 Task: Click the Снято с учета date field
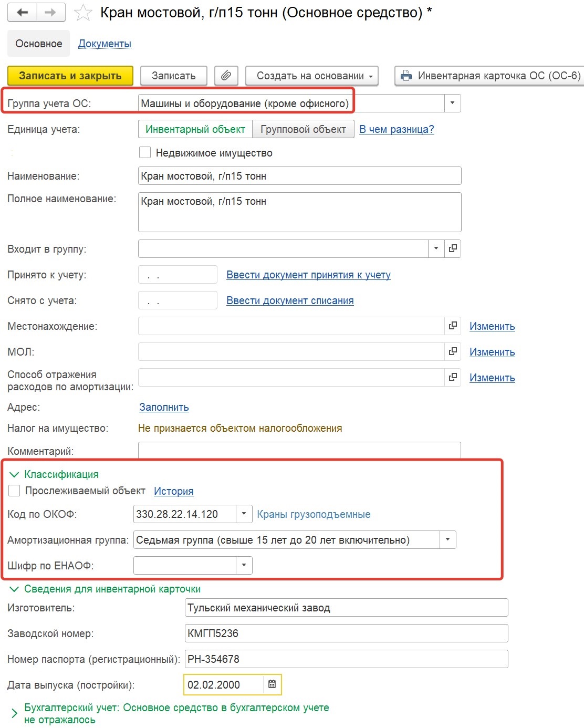point(178,300)
